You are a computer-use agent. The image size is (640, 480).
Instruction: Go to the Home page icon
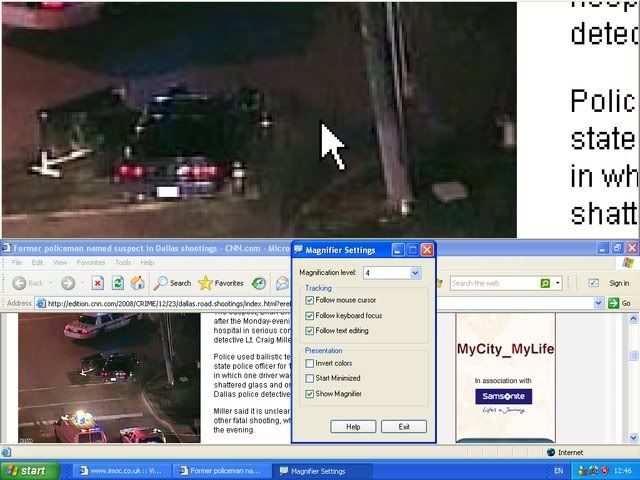pos(138,283)
